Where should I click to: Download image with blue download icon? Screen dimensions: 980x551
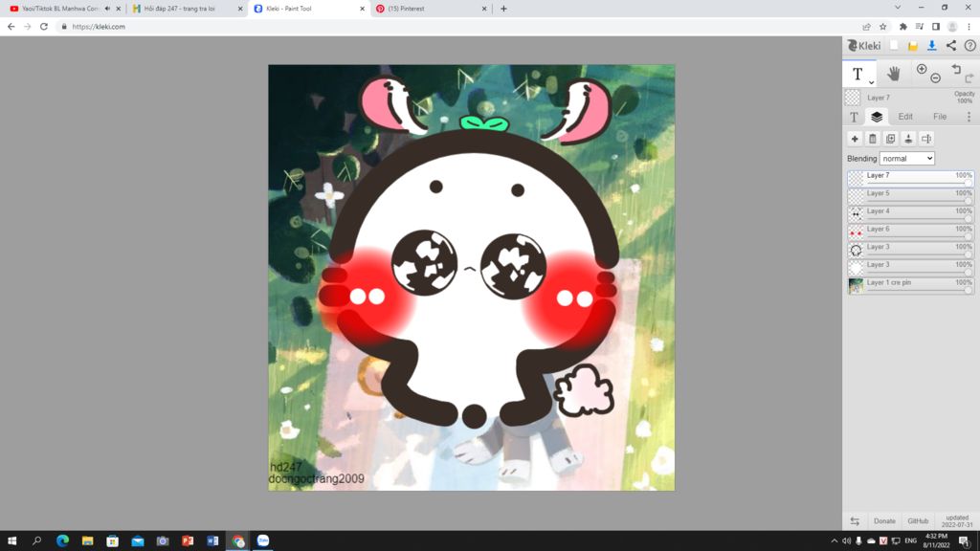931,45
